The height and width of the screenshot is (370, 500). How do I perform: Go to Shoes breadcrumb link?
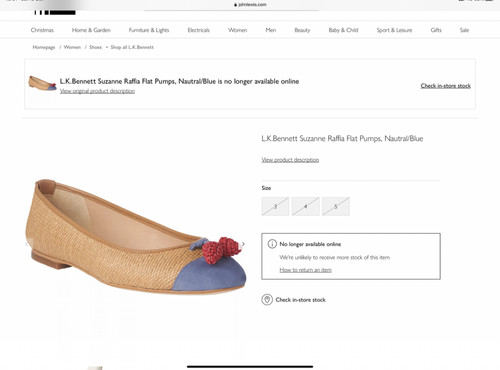[95, 47]
